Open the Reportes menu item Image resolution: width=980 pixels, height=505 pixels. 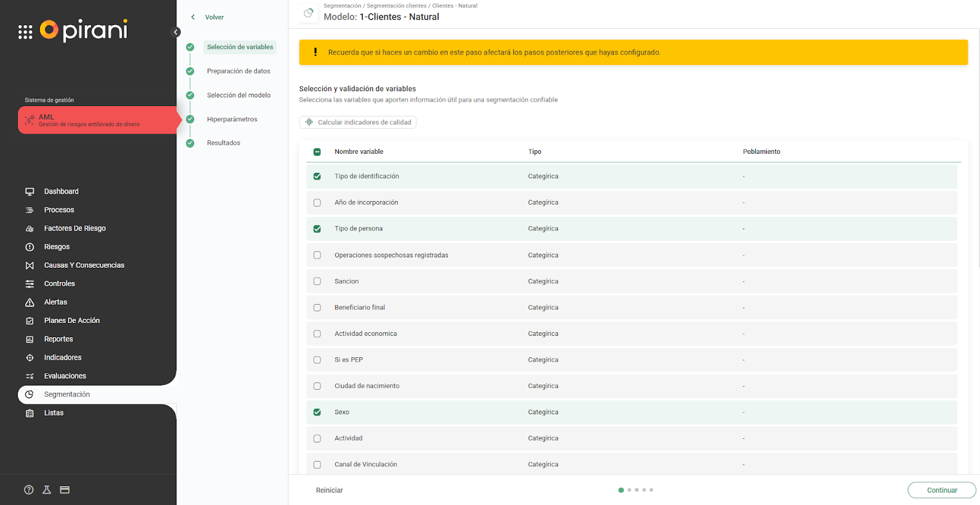coord(58,339)
